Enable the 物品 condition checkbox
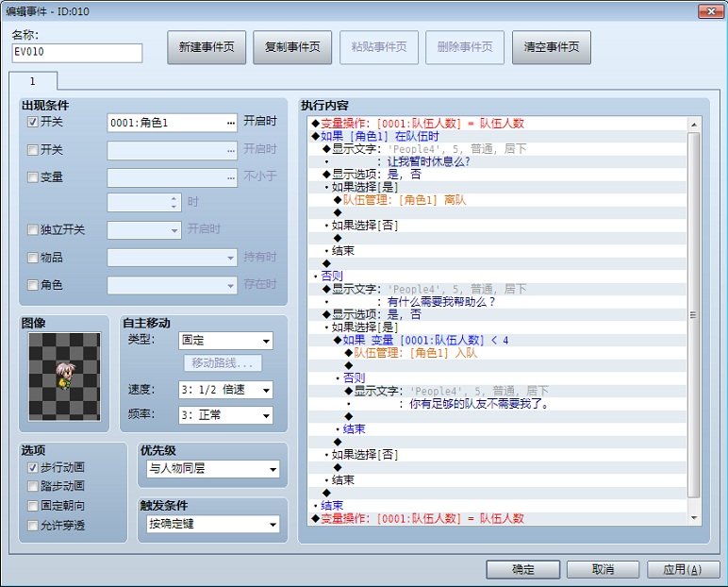The image size is (728, 587). 32,258
